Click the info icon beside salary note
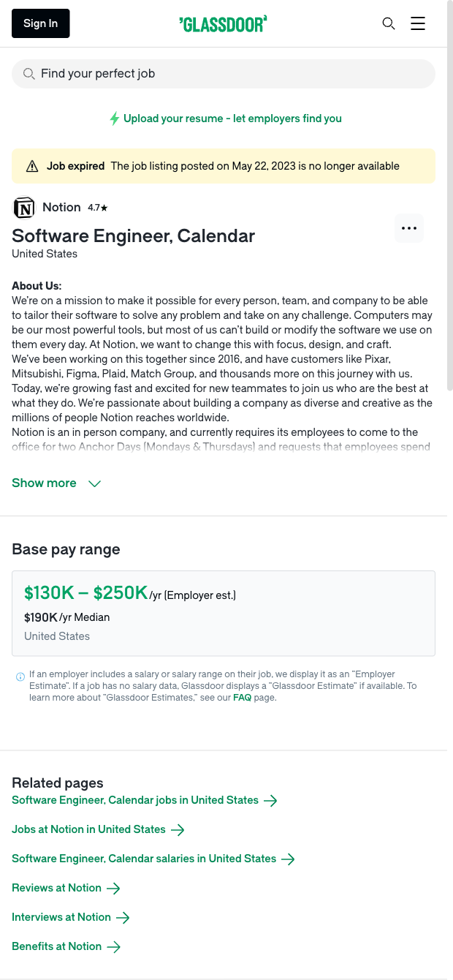This screenshot has width=453, height=980. pyautogui.click(x=20, y=676)
